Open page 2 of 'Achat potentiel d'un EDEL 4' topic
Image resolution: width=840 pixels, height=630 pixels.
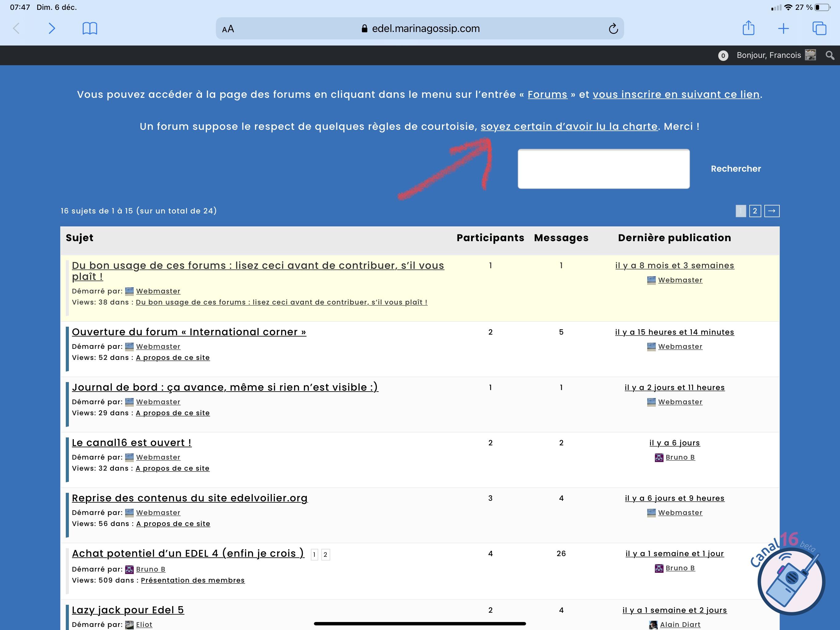pos(325,555)
